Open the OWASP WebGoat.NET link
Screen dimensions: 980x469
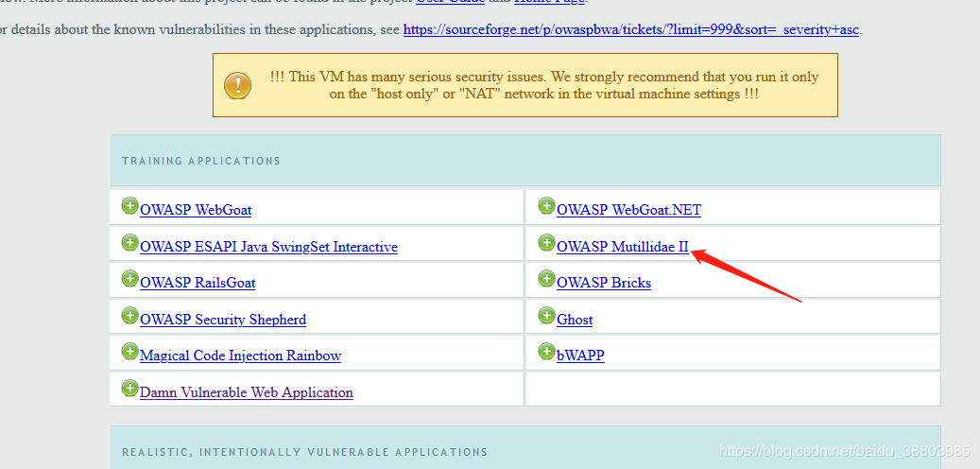tap(628, 210)
